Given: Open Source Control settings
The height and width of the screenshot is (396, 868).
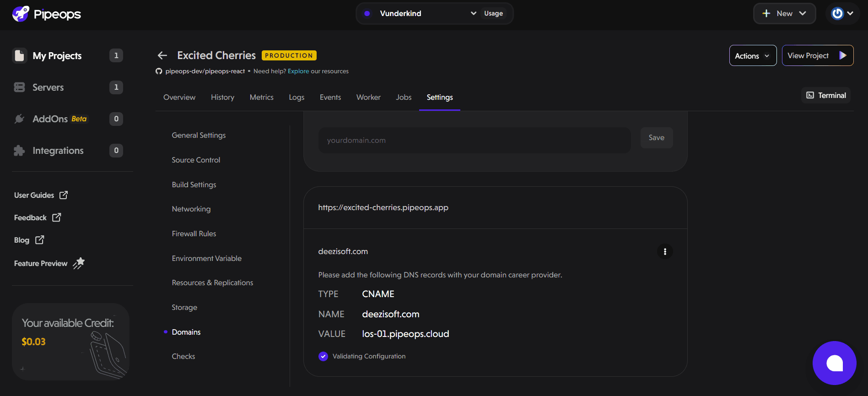Looking at the screenshot, I should point(196,160).
